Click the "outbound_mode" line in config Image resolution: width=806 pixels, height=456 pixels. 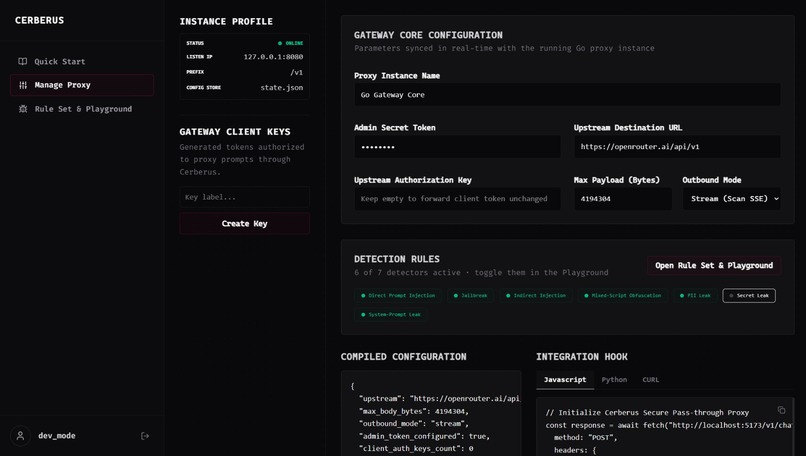point(414,424)
